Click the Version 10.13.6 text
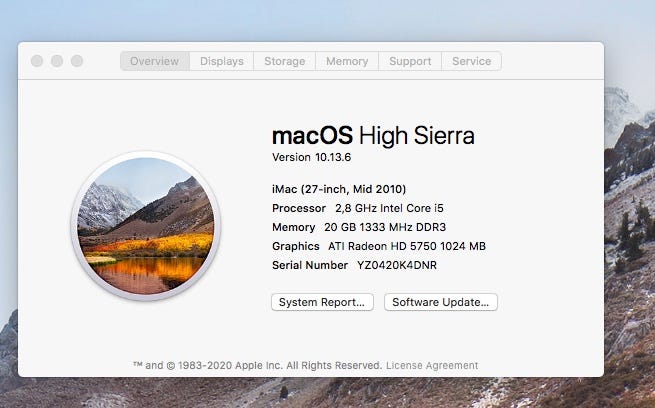The height and width of the screenshot is (408, 655). [311, 157]
